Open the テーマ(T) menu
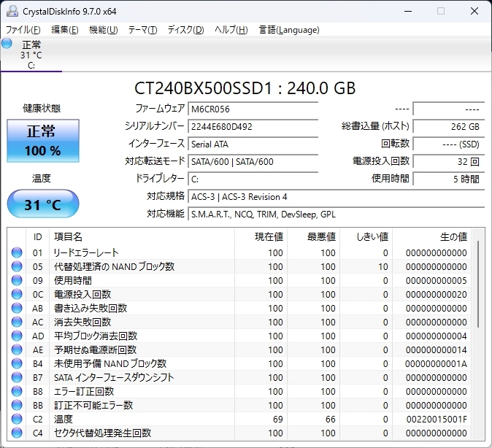This screenshot has width=492, height=448. (143, 30)
